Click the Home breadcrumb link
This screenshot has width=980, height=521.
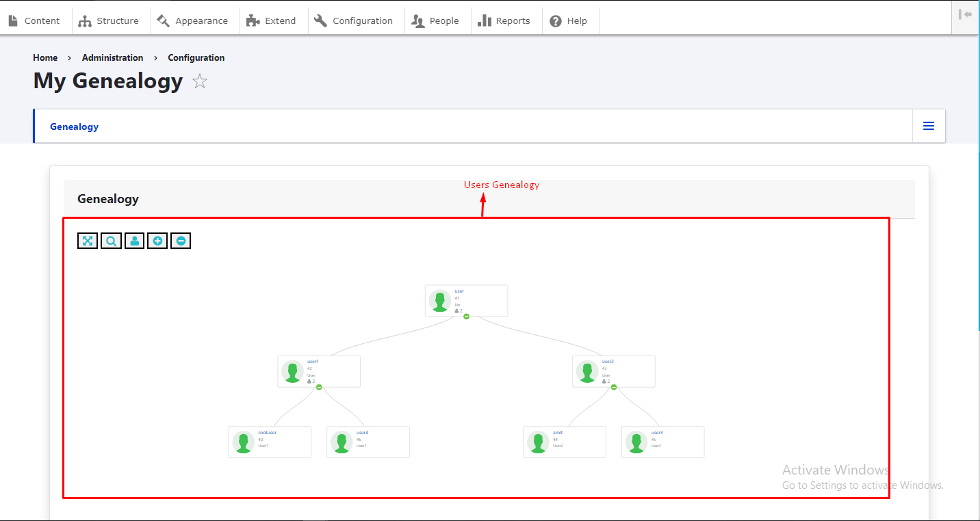pyautogui.click(x=45, y=58)
